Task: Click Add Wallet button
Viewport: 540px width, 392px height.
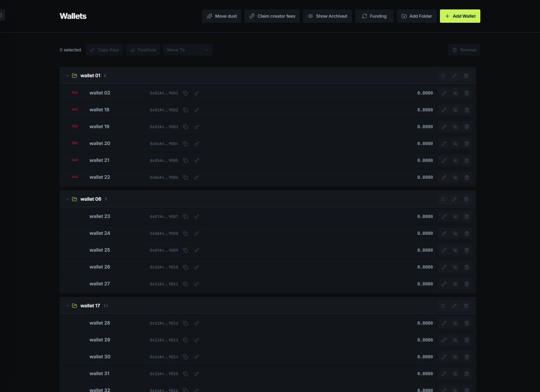Action: click(460, 16)
